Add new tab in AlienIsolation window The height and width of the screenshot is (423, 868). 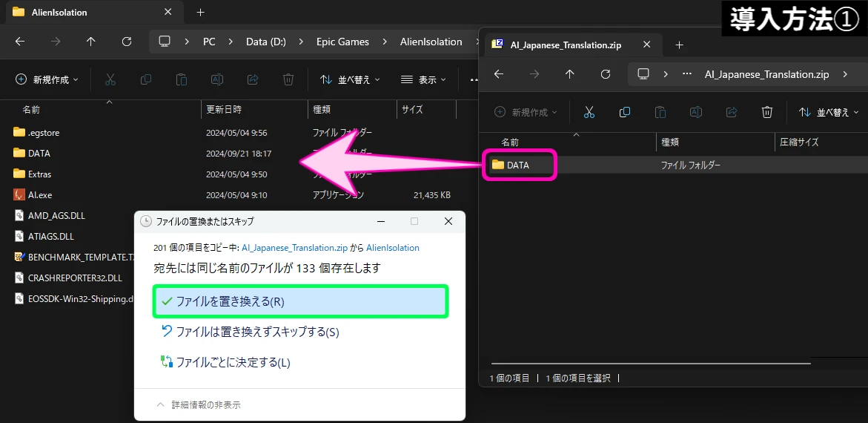[x=200, y=12]
